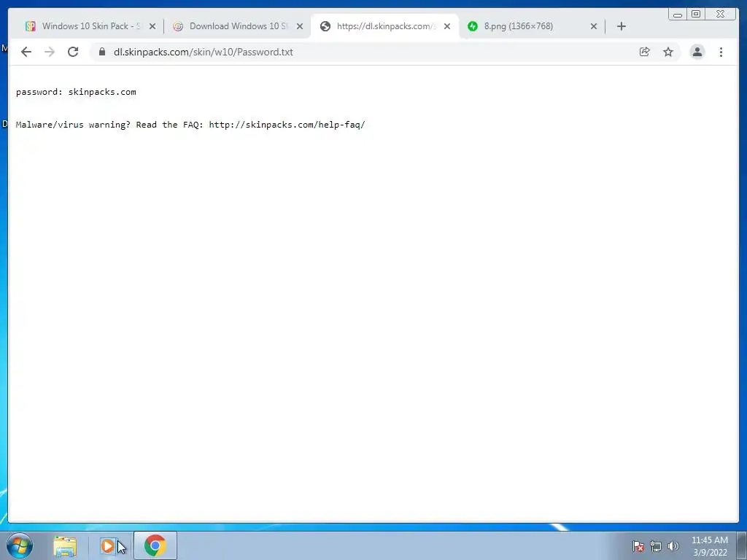Image resolution: width=747 pixels, height=560 pixels.
Task: Click the 'password: skinpacks.com' text line
Action: coord(76,92)
